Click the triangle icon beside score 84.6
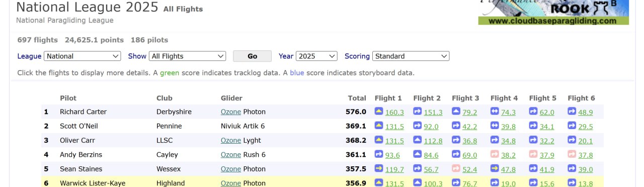 click(418, 154)
